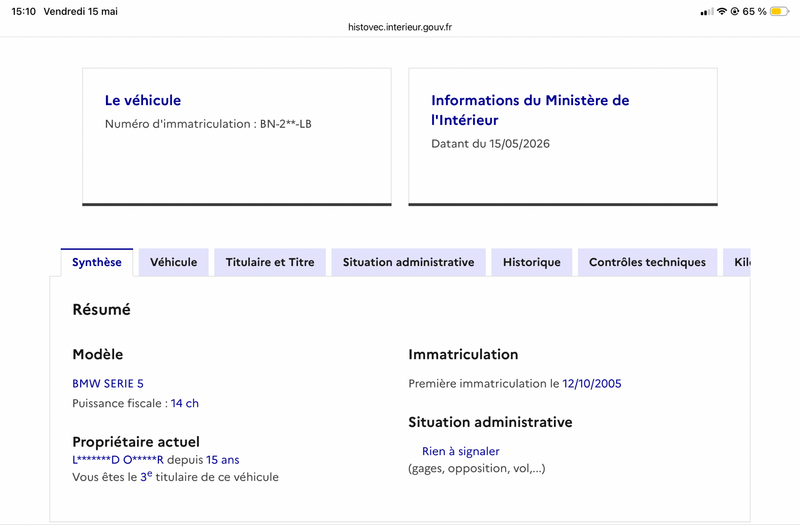The image size is (800, 525).
Task: Tap the battery indicator icon
Action: click(x=780, y=11)
